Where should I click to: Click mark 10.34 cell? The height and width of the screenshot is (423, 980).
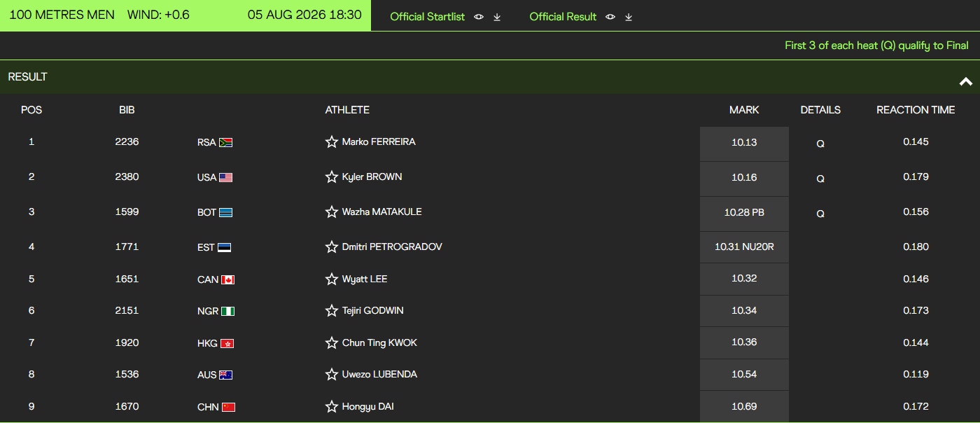[744, 311]
